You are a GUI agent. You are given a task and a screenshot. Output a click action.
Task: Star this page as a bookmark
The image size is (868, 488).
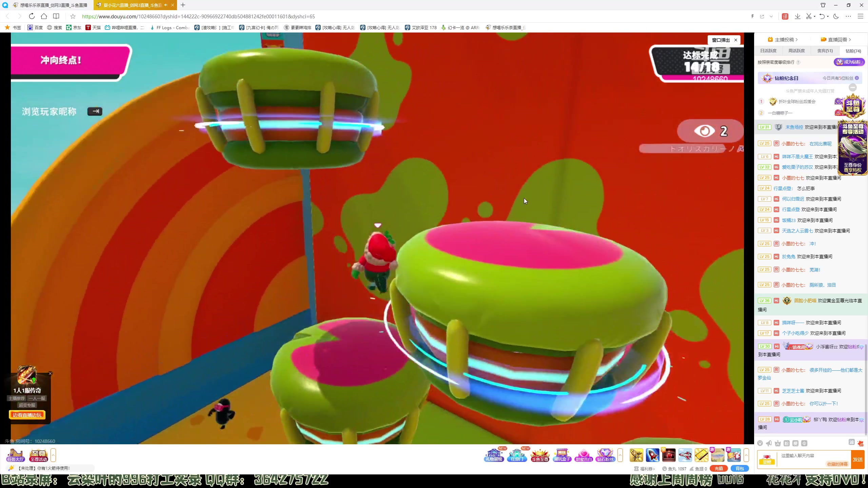pyautogui.click(x=73, y=16)
